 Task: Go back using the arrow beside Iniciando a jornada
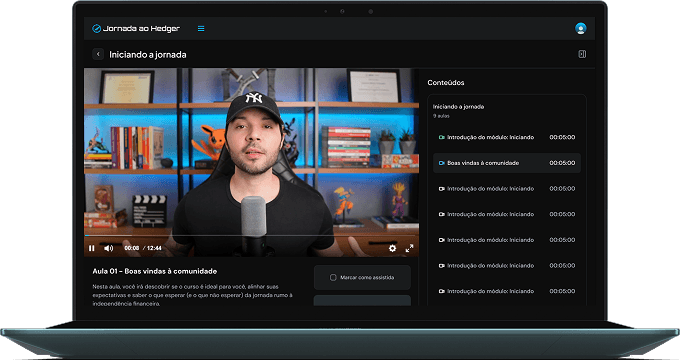point(98,54)
